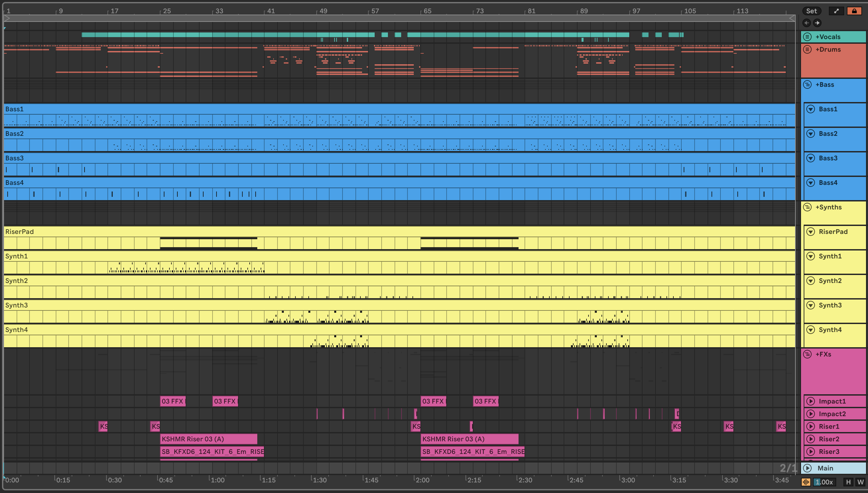This screenshot has width=868, height=493.
Task: Click the Impact1 track unfold icon
Action: tap(810, 401)
